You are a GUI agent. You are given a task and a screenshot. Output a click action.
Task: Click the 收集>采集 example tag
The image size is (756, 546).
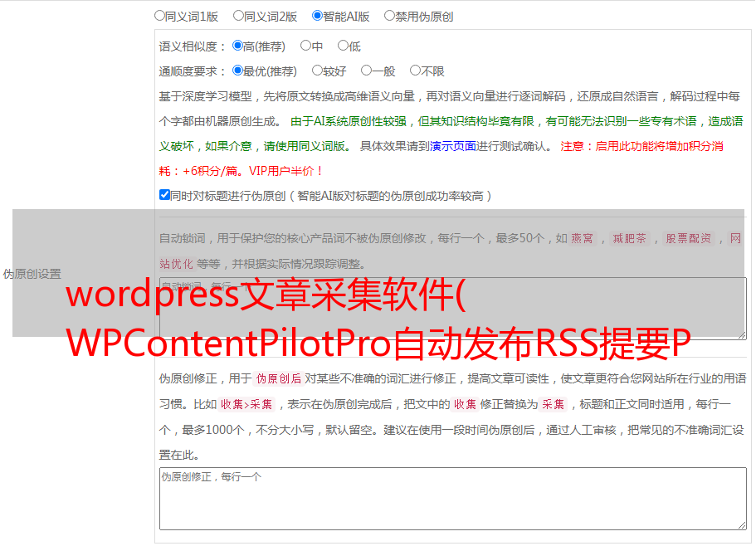pyautogui.click(x=246, y=404)
